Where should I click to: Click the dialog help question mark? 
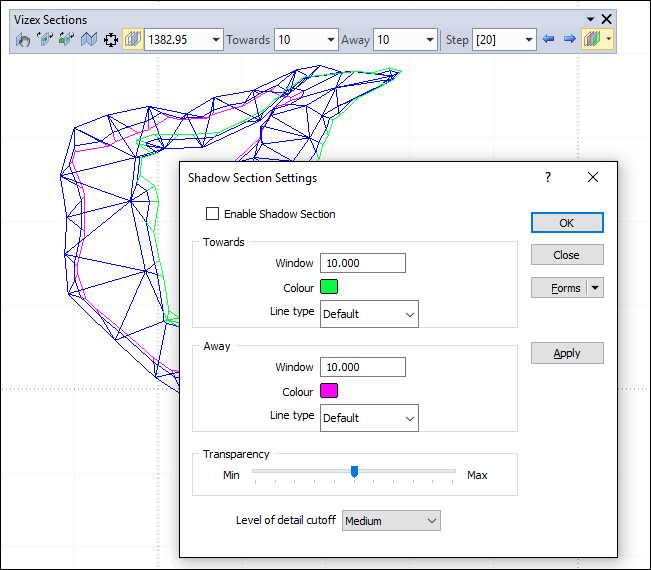548,178
